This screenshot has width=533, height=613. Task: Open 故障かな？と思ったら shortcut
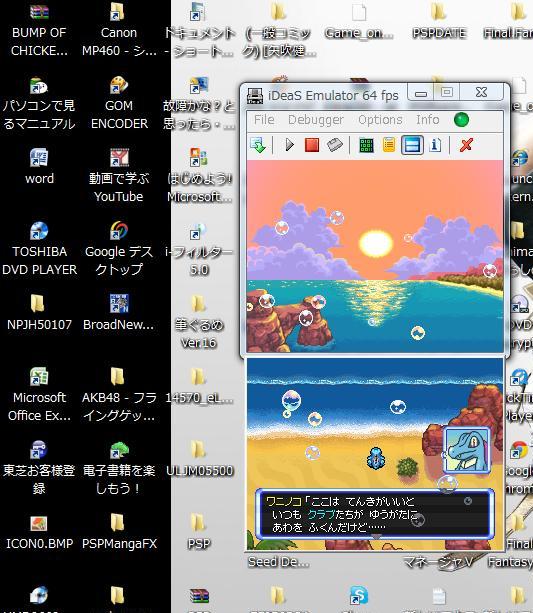pyautogui.click(x=199, y=104)
